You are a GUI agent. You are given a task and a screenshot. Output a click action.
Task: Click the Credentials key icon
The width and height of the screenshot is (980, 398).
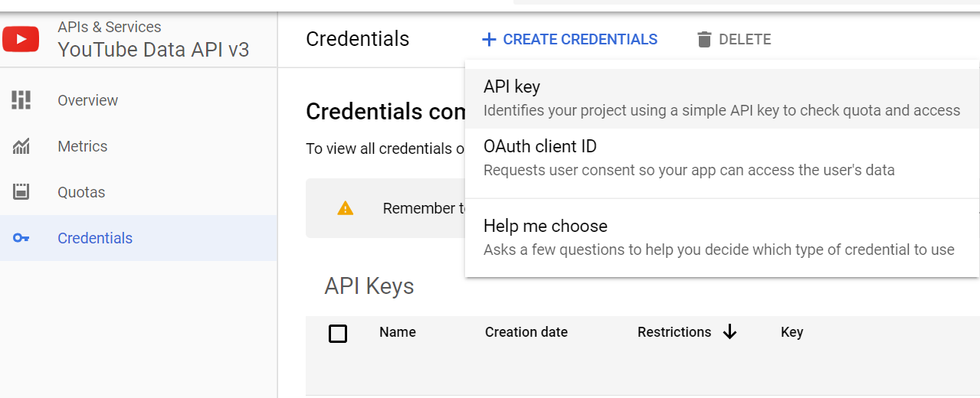[x=21, y=238]
